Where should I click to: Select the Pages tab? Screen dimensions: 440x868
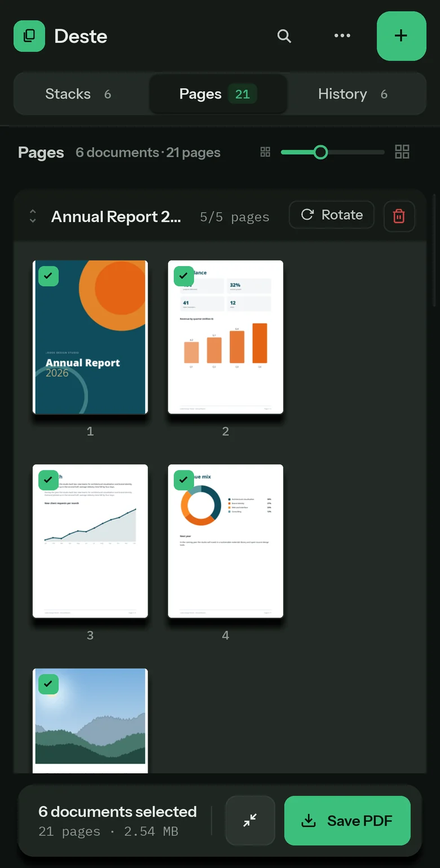(218, 94)
